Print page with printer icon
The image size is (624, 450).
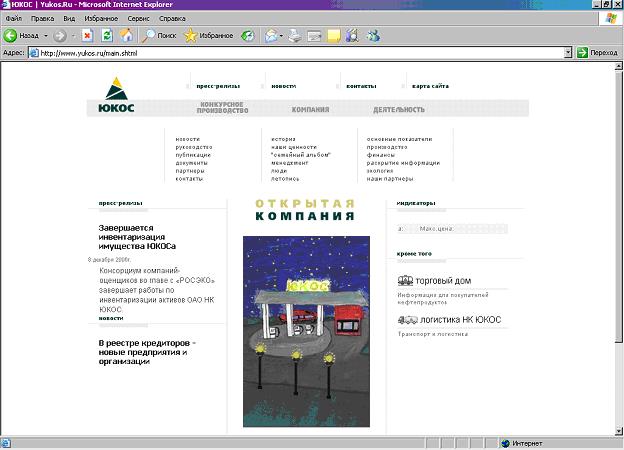(295, 36)
